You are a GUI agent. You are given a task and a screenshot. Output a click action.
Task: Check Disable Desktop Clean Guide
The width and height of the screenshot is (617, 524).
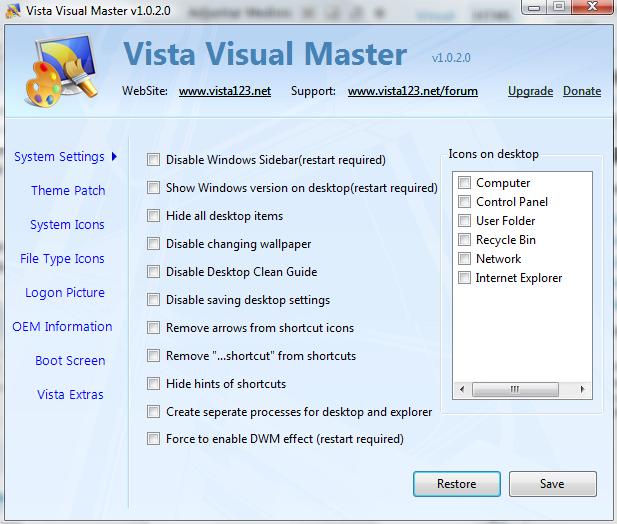point(153,271)
